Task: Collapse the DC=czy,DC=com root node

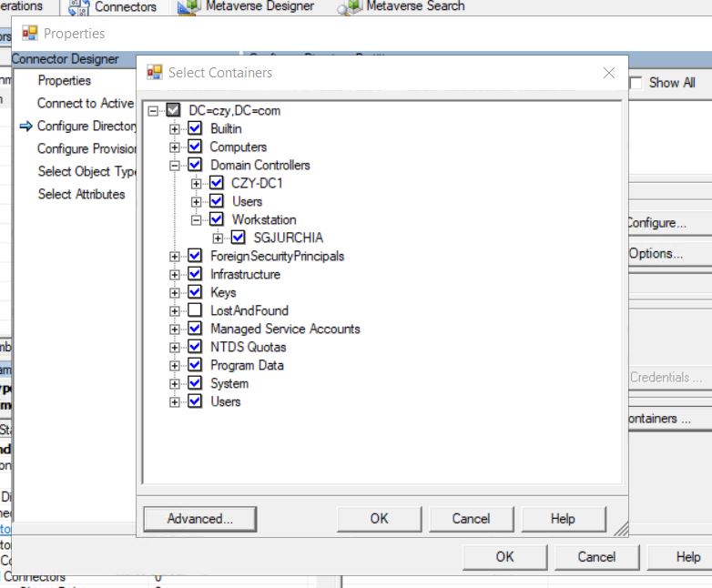Action: click(154, 111)
